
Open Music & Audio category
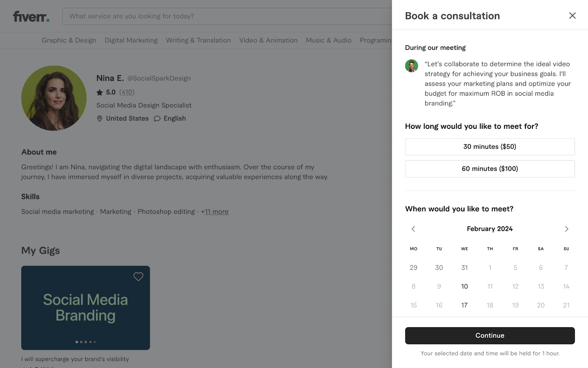coord(329,40)
